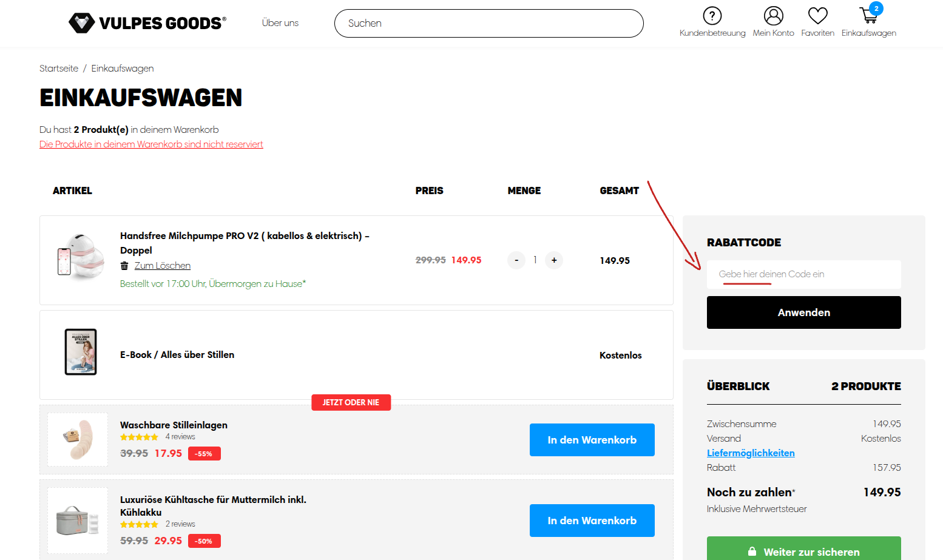943x560 pixels.
Task: Open the Liefermöglichkeiten link
Action: [x=751, y=453]
